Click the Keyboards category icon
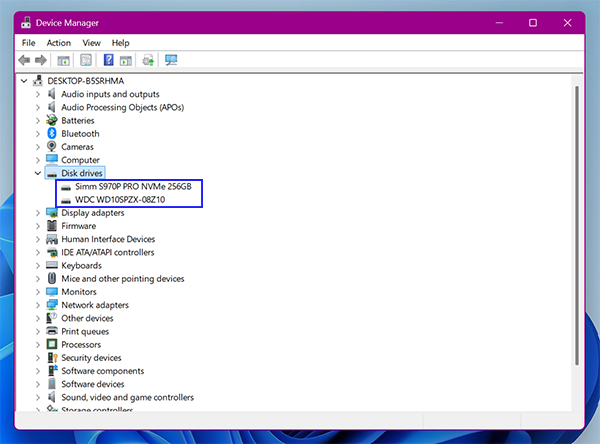 point(52,265)
